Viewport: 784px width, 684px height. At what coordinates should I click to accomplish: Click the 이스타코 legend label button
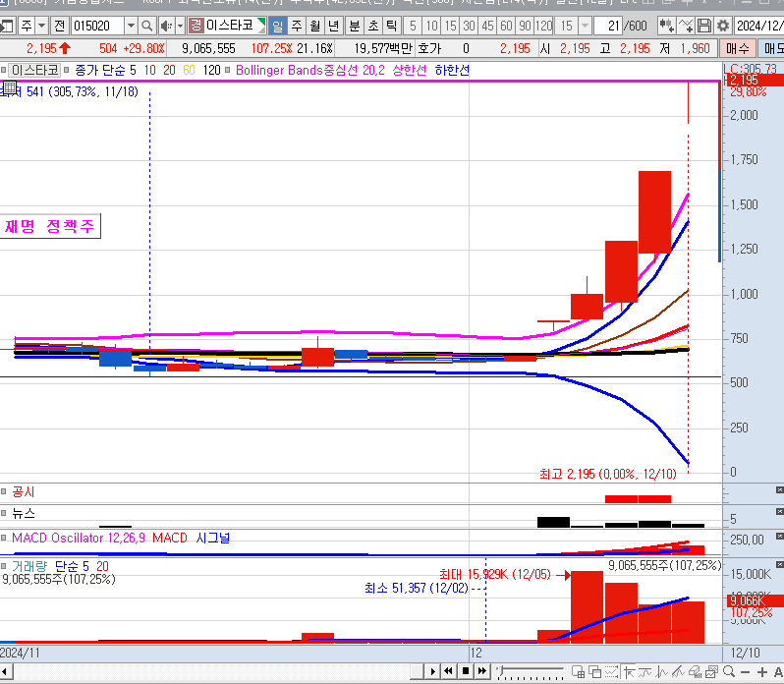(34, 70)
